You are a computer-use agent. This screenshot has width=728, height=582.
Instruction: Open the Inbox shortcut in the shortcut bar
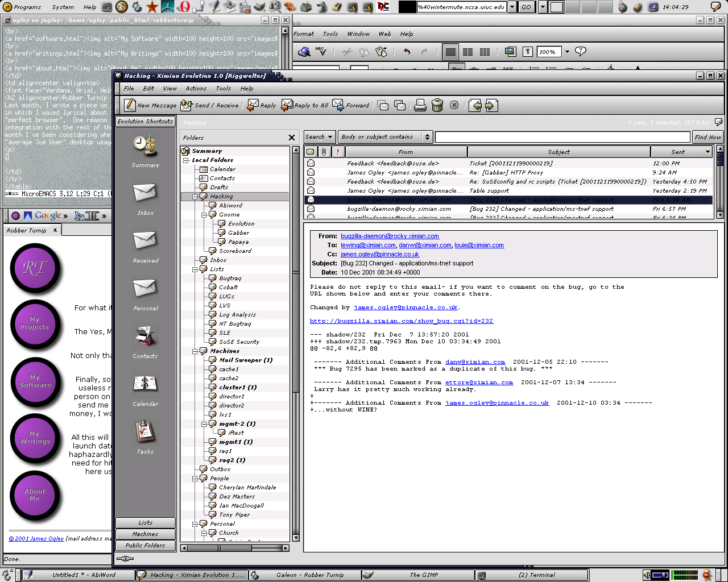pyautogui.click(x=145, y=194)
